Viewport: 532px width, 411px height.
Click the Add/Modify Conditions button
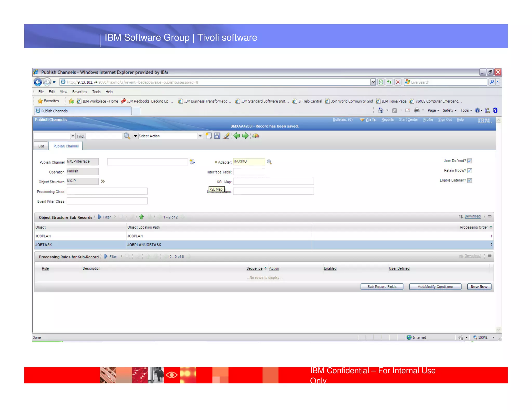click(435, 287)
